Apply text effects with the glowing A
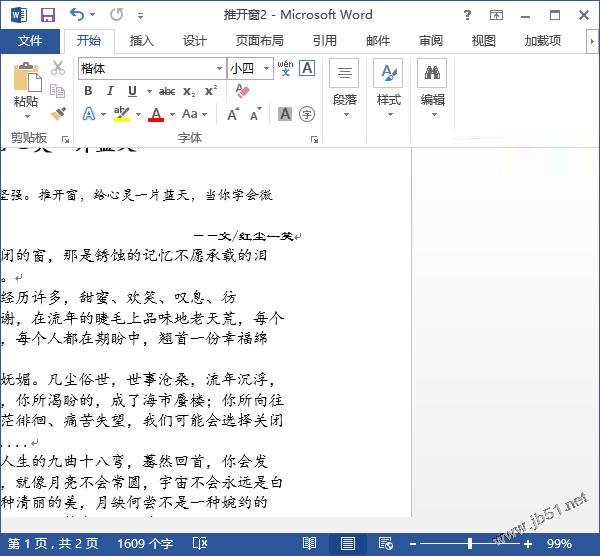This screenshot has width=600, height=556. pos(89,114)
